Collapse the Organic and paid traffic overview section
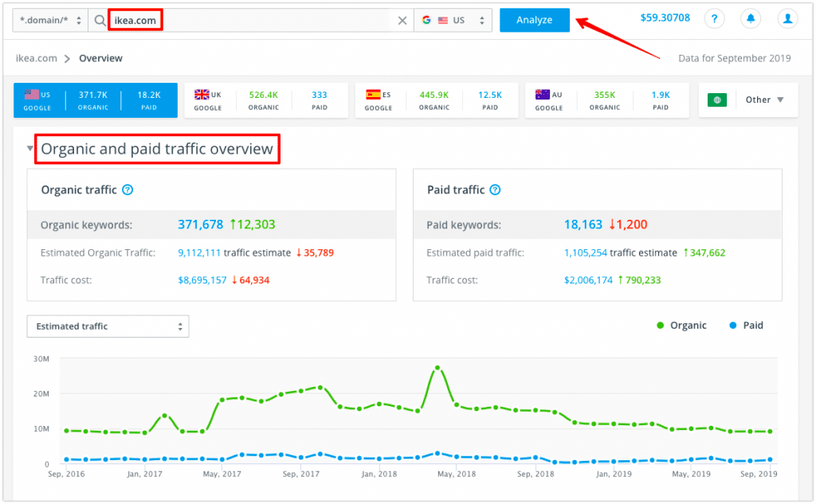Viewport: 816px width, 504px height. click(30, 149)
